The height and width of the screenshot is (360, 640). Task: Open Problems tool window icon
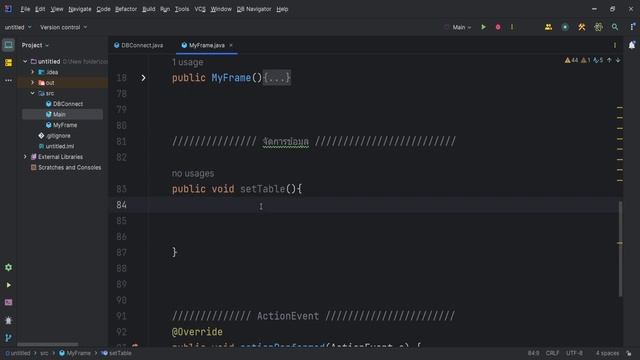[8, 320]
